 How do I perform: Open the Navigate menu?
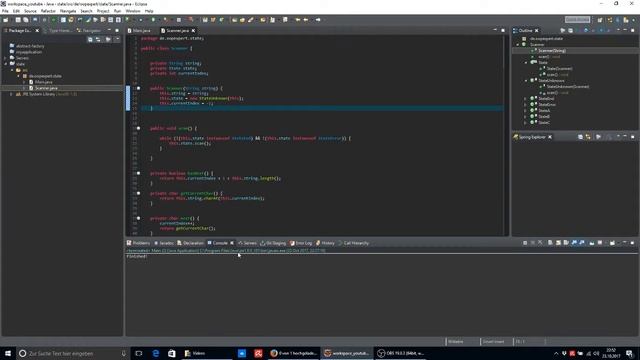pyautogui.click(x=68, y=11)
